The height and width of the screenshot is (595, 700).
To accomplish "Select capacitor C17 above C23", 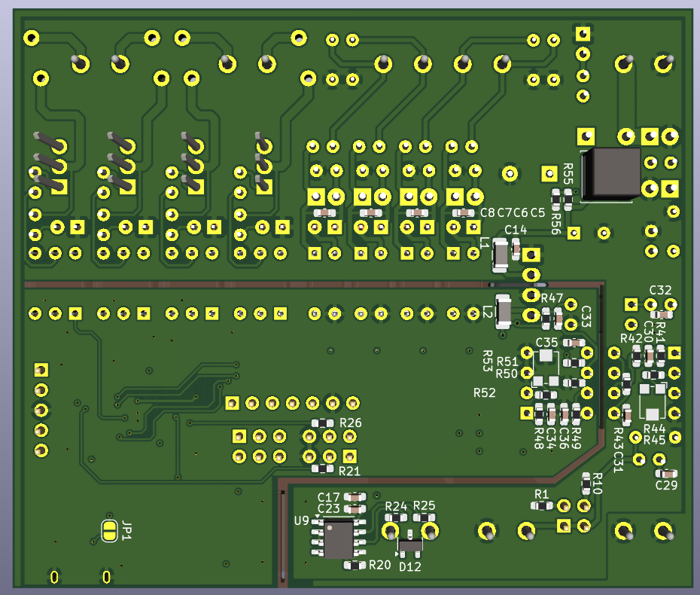I will click(355, 497).
